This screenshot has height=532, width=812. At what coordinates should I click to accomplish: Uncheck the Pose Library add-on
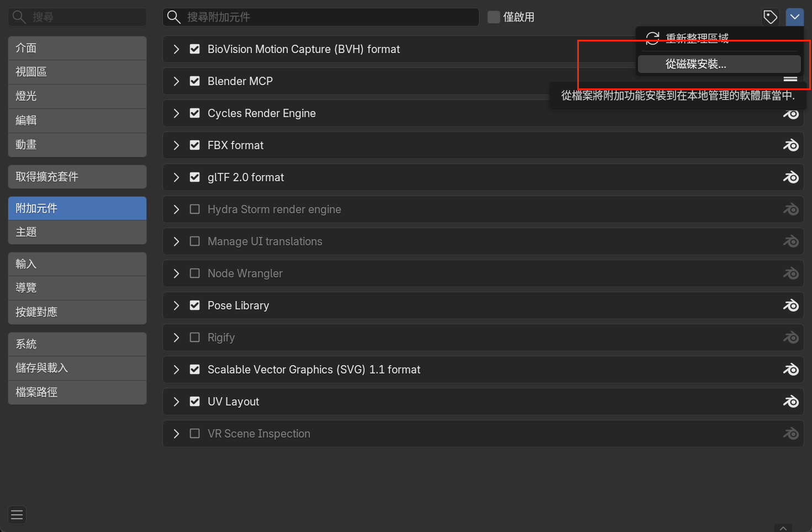point(194,305)
